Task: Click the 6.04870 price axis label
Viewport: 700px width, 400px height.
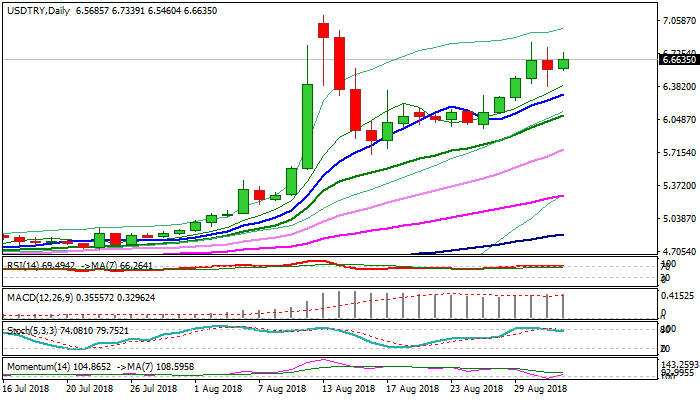Action: pyautogui.click(x=679, y=119)
